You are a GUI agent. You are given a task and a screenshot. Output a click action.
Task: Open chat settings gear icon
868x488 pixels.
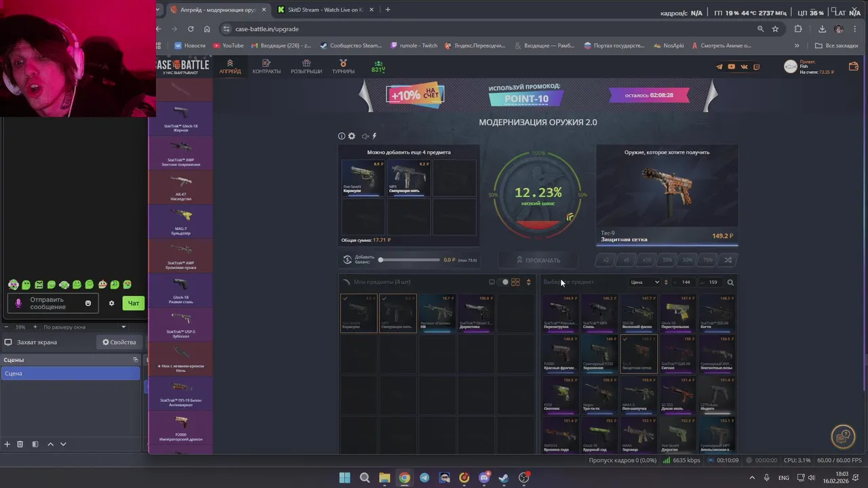tap(112, 303)
